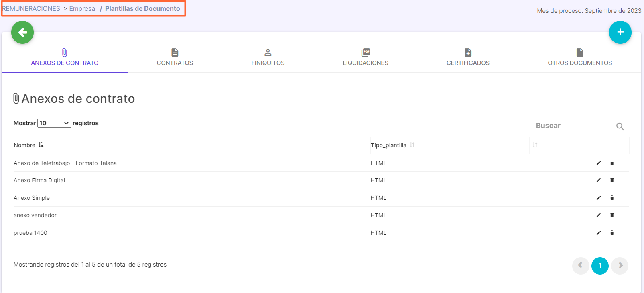Open the Otros Documentos tab

[580, 57]
